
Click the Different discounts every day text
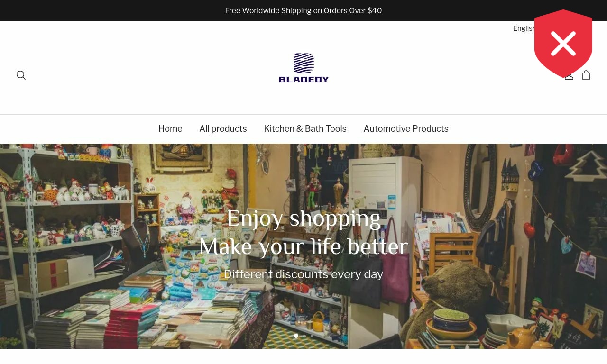(303, 274)
